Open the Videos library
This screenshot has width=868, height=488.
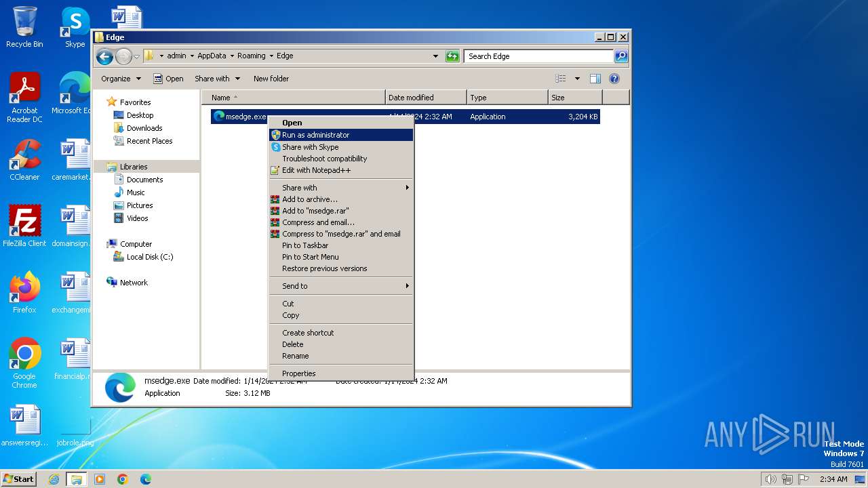coord(137,218)
